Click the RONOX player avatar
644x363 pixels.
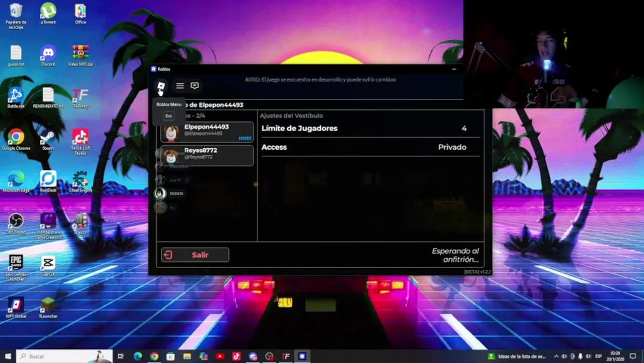(x=161, y=194)
